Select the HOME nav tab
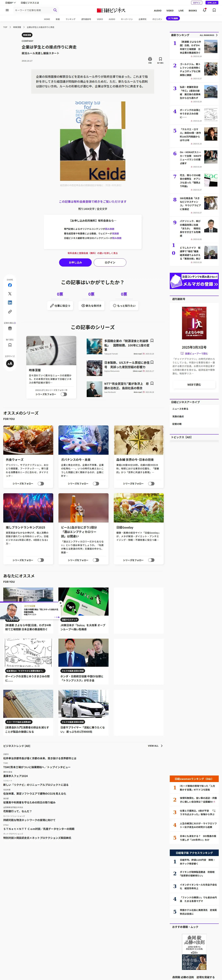222x980 pixels. click(47, 19)
